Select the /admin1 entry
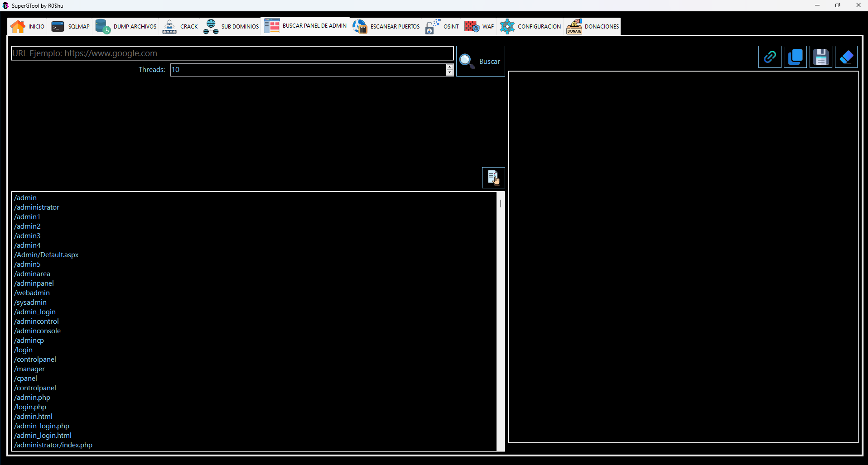The image size is (868, 465). [27, 217]
